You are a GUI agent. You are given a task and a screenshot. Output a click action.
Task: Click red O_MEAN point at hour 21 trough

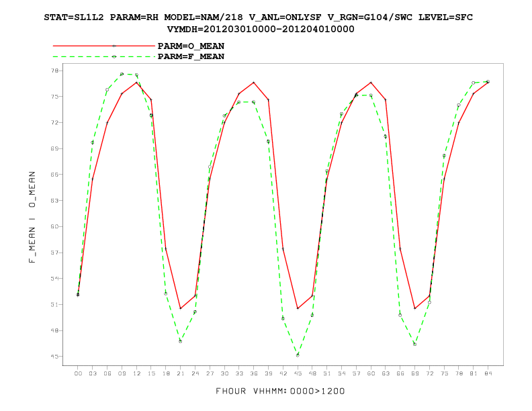click(181, 308)
